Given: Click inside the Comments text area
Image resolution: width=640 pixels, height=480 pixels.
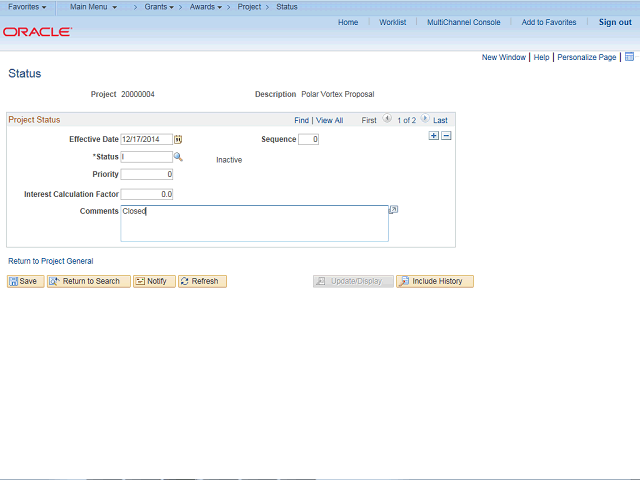Looking at the screenshot, I should click(x=254, y=223).
